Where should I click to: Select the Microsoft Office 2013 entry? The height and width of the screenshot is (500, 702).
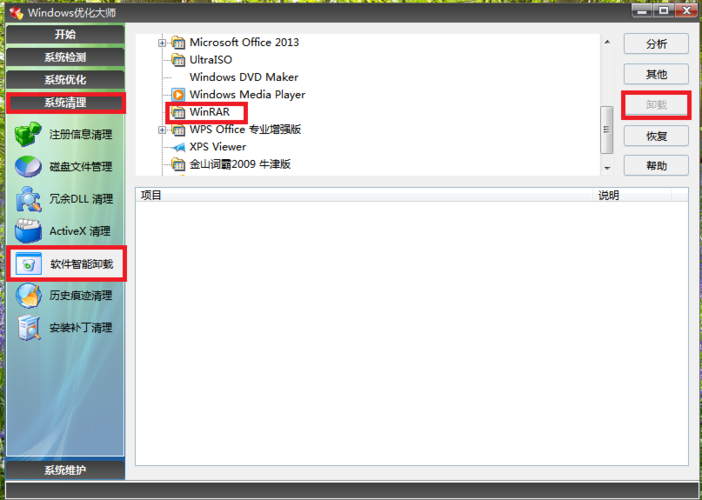(x=244, y=43)
